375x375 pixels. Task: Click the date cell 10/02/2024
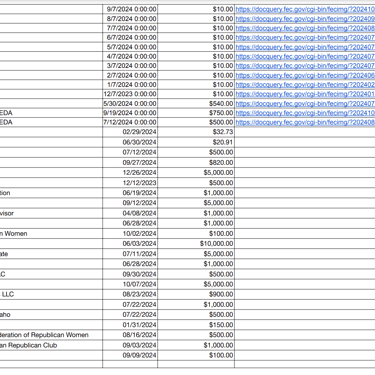click(130, 234)
